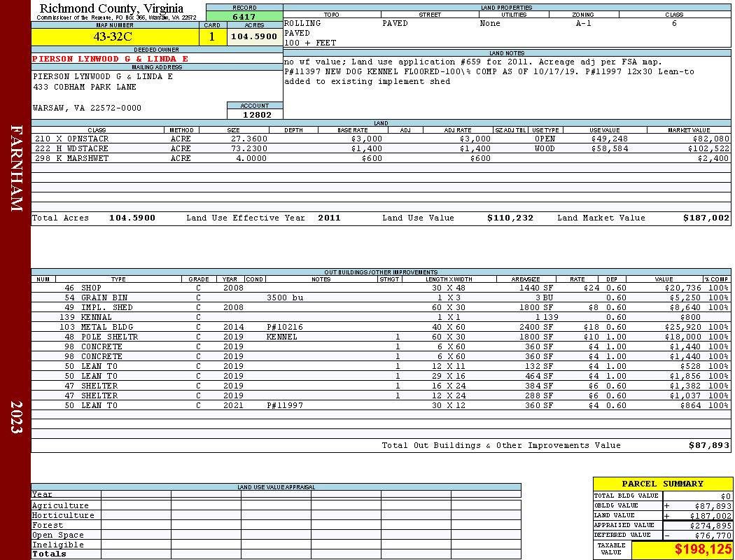Click the taxable value $198,125
This screenshot has height=560, width=735.
click(x=702, y=549)
